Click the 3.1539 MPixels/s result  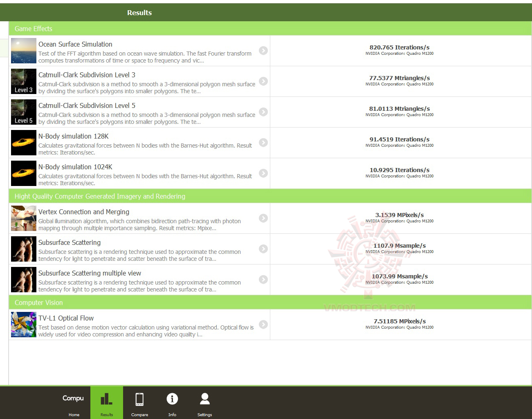point(400,215)
